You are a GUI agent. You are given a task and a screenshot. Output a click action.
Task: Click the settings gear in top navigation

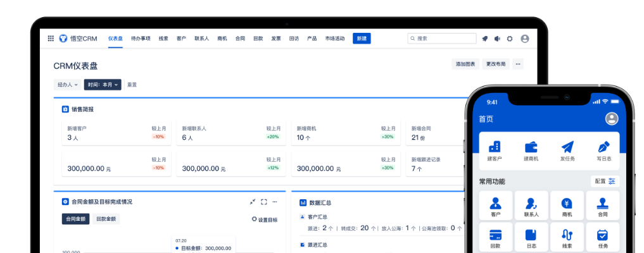[510, 39]
